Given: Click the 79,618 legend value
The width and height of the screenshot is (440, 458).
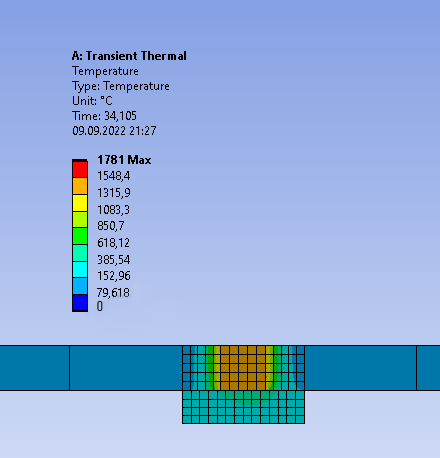Looking at the screenshot, I should point(113,293).
